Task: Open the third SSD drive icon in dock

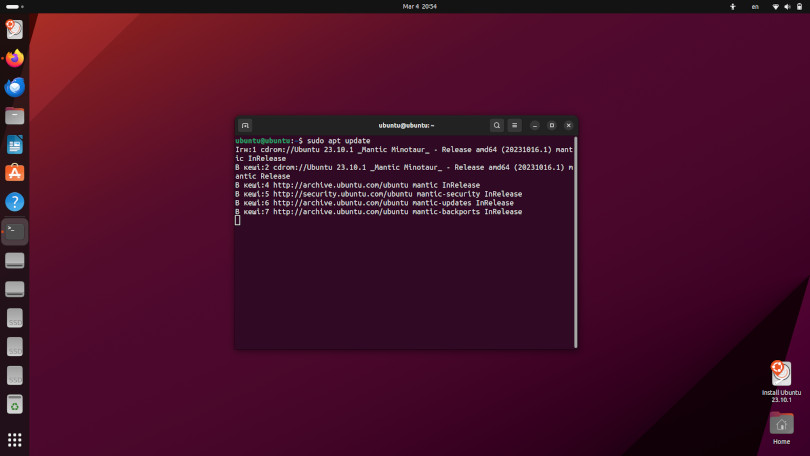Action: (14, 376)
